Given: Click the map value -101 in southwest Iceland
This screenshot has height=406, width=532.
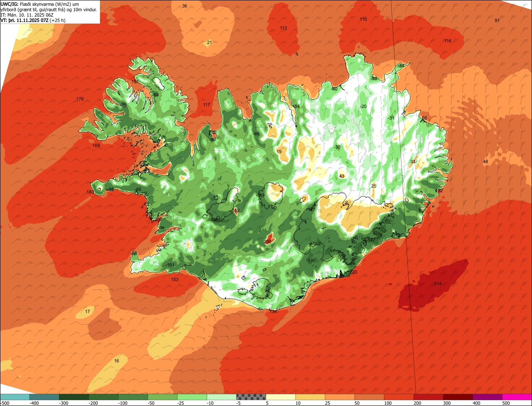Looking at the screenshot, I should (x=170, y=265).
